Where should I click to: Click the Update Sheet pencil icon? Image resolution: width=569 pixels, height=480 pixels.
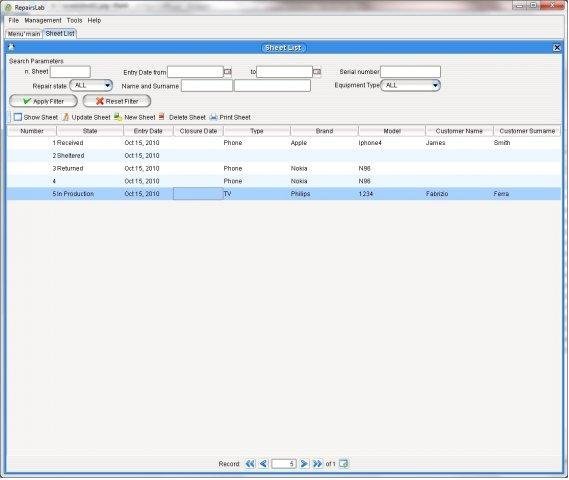click(66, 117)
